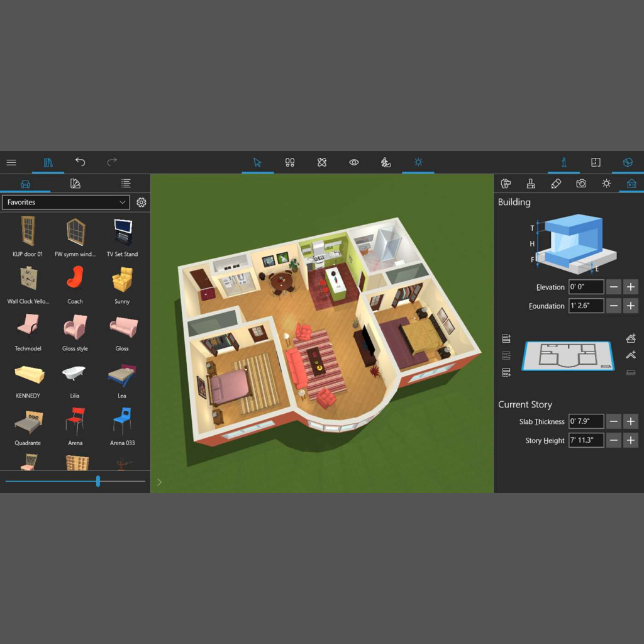Switch to the split view toggle

(595, 162)
